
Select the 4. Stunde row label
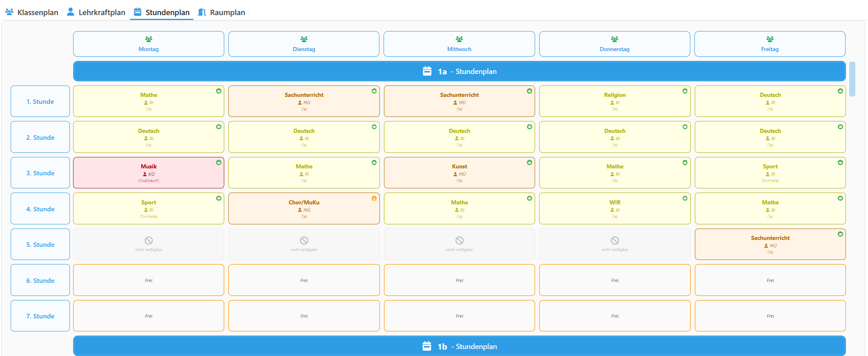40,209
